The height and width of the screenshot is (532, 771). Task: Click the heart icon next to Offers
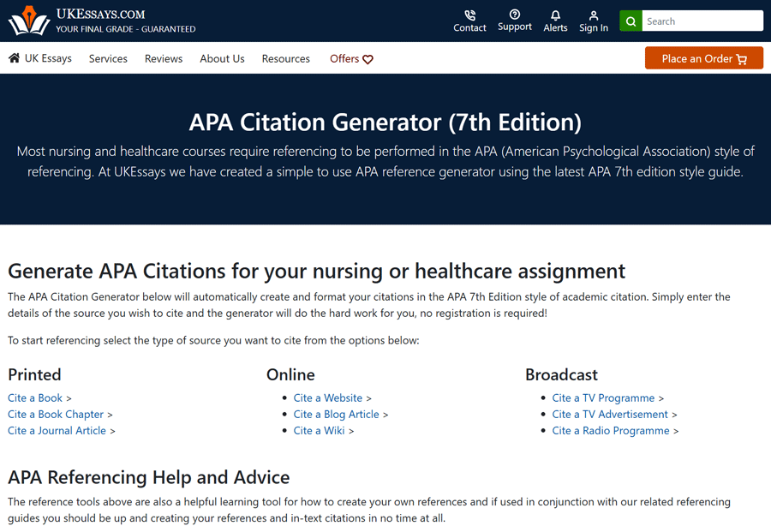pos(368,59)
